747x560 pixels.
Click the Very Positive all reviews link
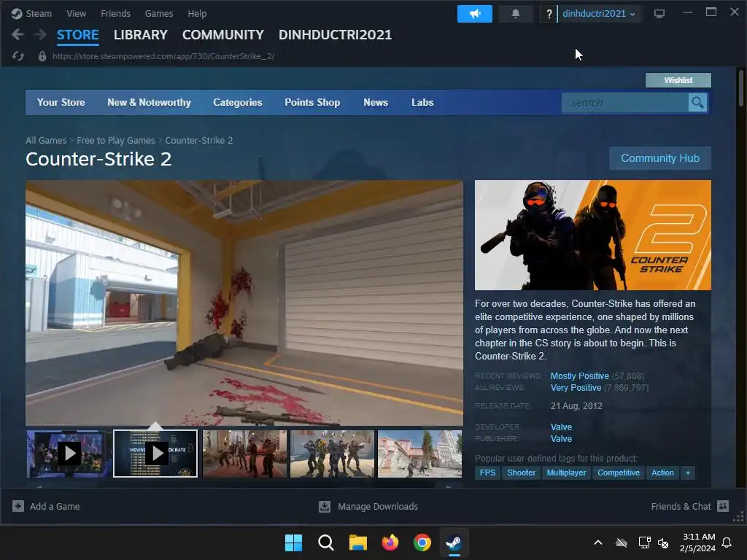click(x=576, y=388)
